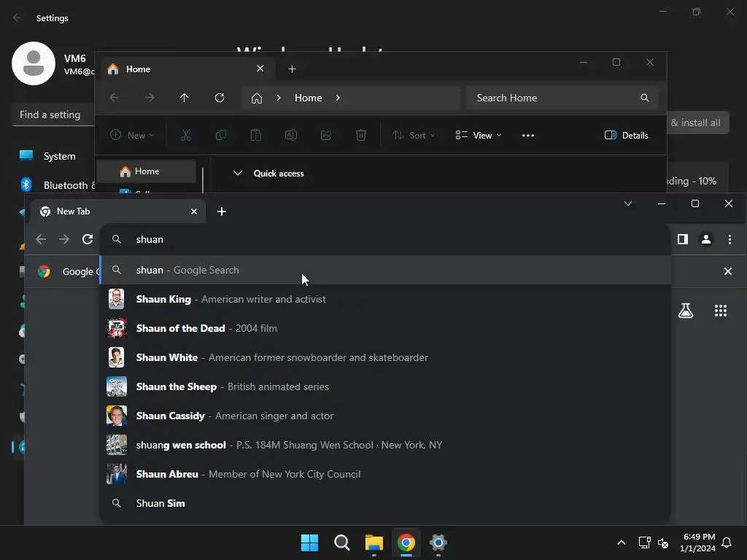Screen dimensions: 747x560
Task: Select Home in Explorer navigation pane
Action: coord(146,171)
